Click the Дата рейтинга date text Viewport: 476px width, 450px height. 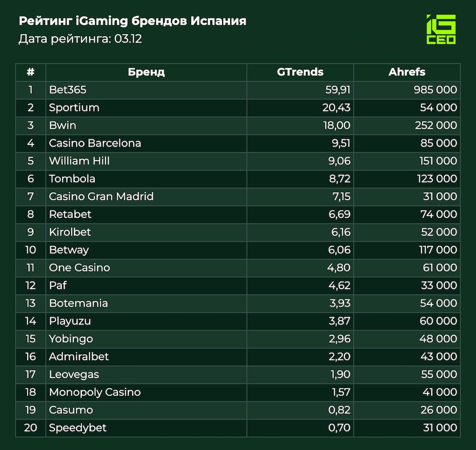coord(80,39)
